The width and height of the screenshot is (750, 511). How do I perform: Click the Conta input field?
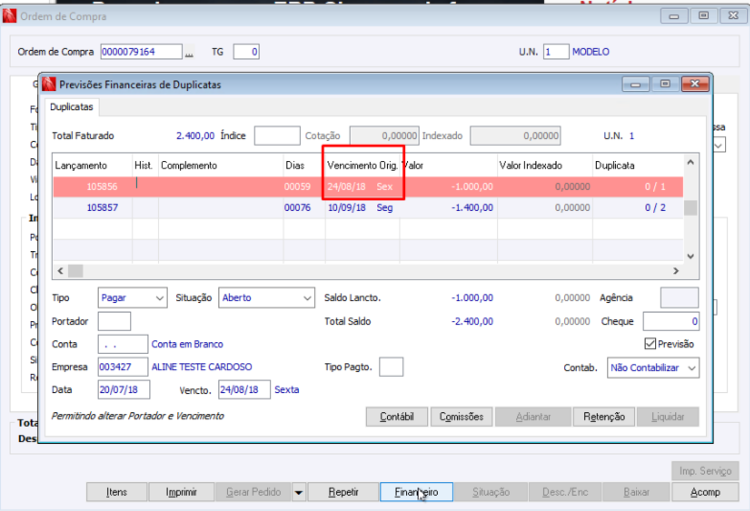pos(123,344)
